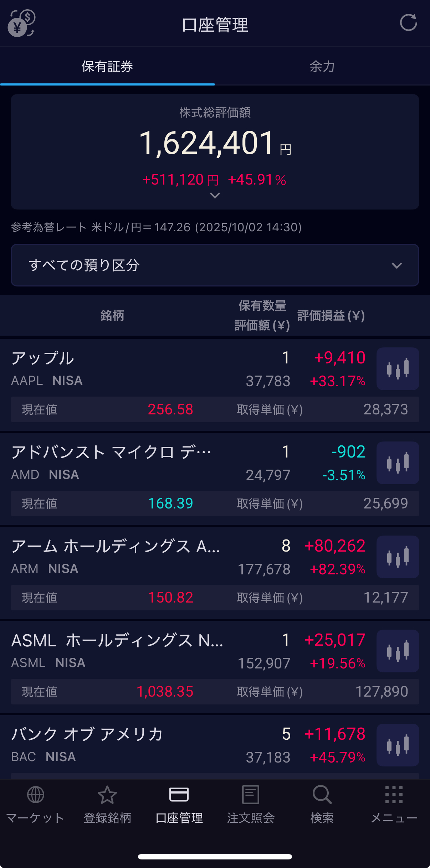Open the メニュー grid menu
This screenshot has height=868, width=430.
(x=394, y=802)
